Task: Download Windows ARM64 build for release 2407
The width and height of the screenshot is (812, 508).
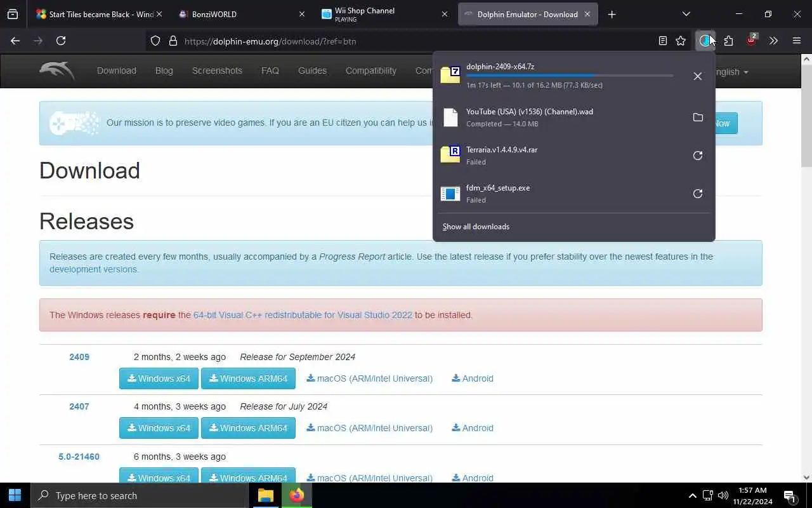Action: click(248, 428)
